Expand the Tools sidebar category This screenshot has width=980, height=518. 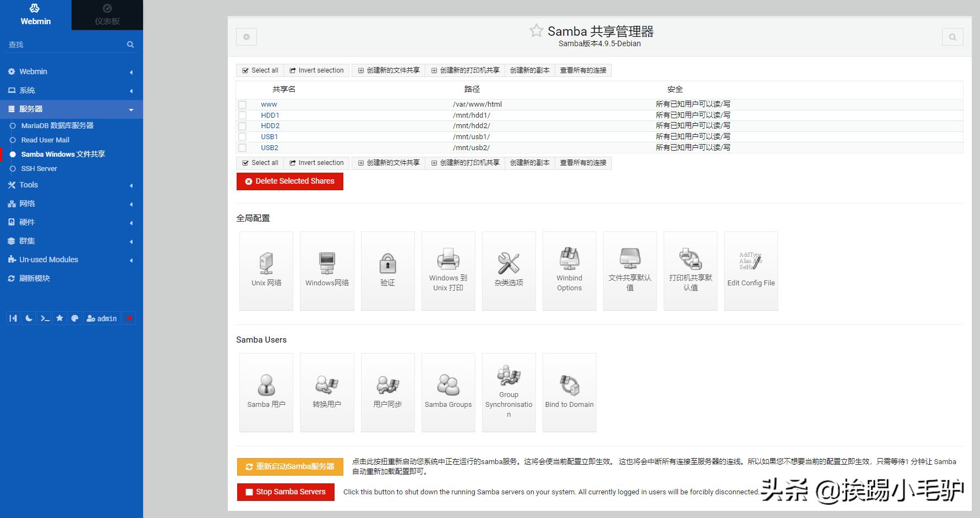coord(72,185)
